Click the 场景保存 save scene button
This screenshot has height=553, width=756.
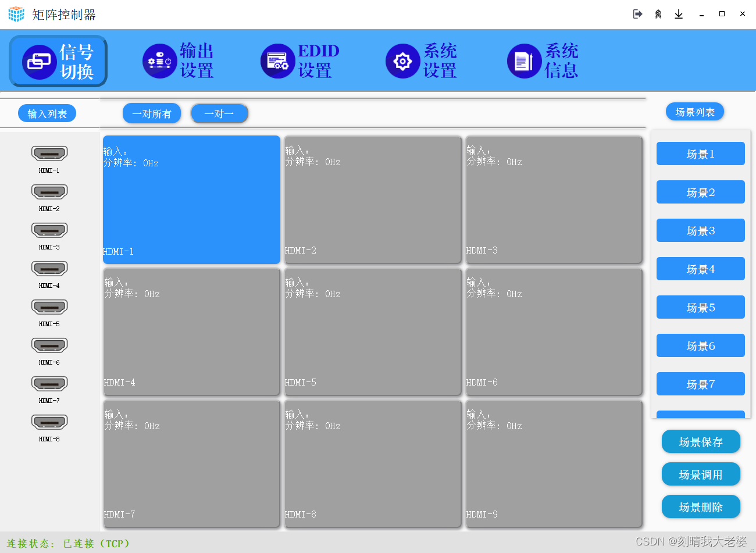click(701, 442)
